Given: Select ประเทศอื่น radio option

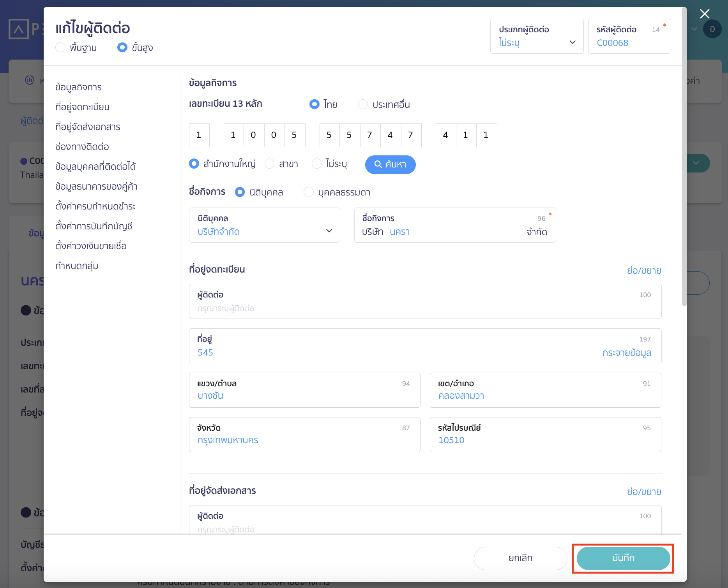Looking at the screenshot, I should point(363,104).
